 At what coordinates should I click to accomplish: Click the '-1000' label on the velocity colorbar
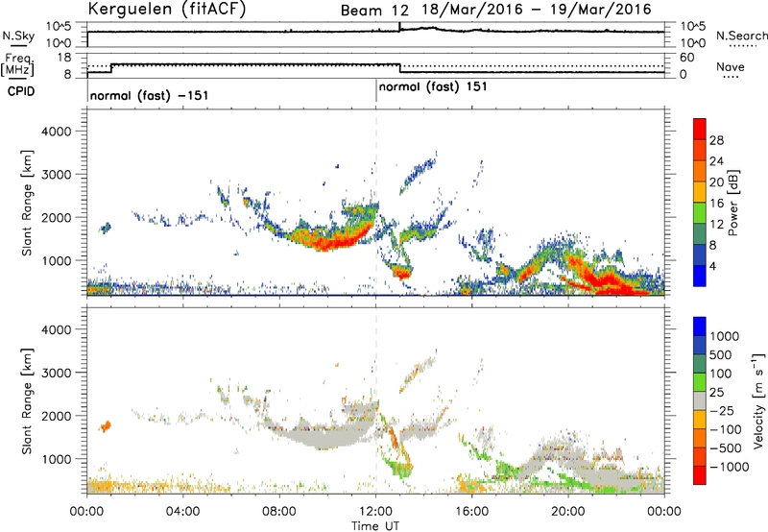coord(729,467)
